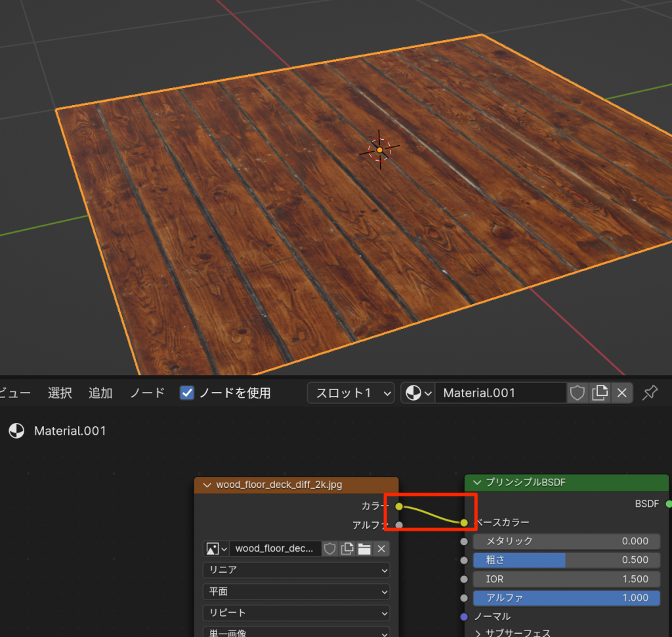This screenshot has width=672, height=637.
Task: Open image file with the folder icon
Action: [x=364, y=548]
